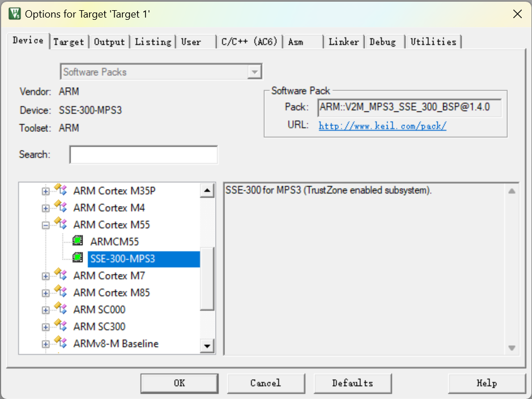Expand the ARM Cortex M85 node
The width and height of the screenshot is (532, 399).
coord(45,293)
